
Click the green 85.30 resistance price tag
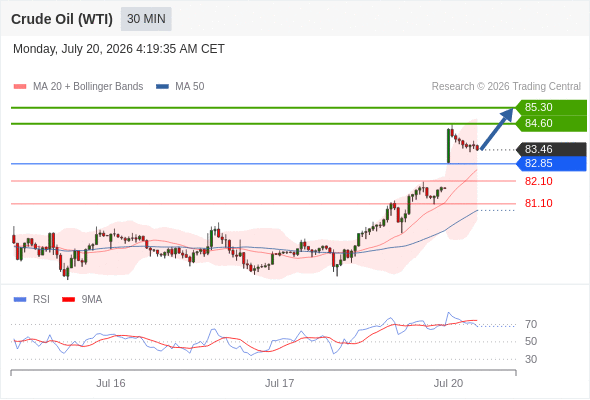pos(551,107)
